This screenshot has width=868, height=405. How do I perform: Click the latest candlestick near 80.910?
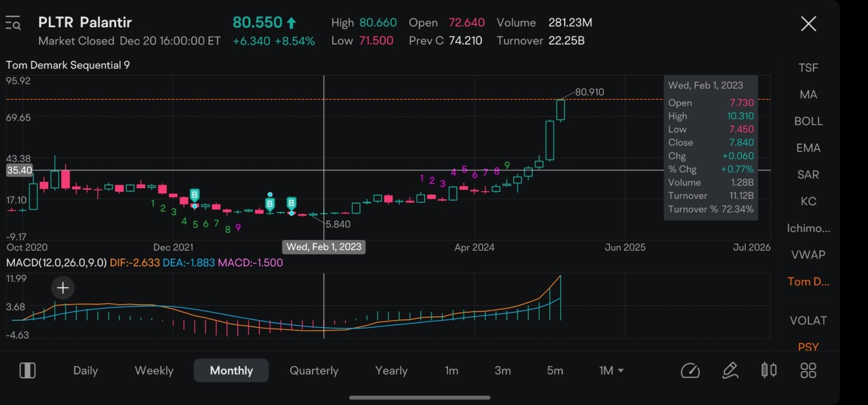point(560,110)
